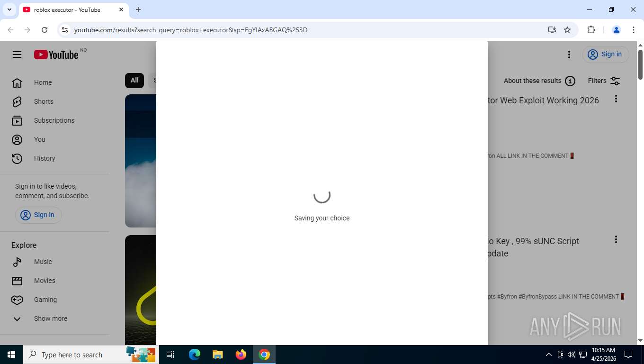Open the first video thumbnail with clouds
This screenshot has height=364, width=644.
click(x=141, y=161)
